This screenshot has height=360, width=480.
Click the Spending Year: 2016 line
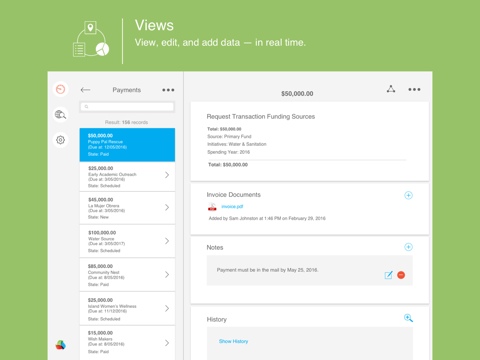[x=228, y=152]
